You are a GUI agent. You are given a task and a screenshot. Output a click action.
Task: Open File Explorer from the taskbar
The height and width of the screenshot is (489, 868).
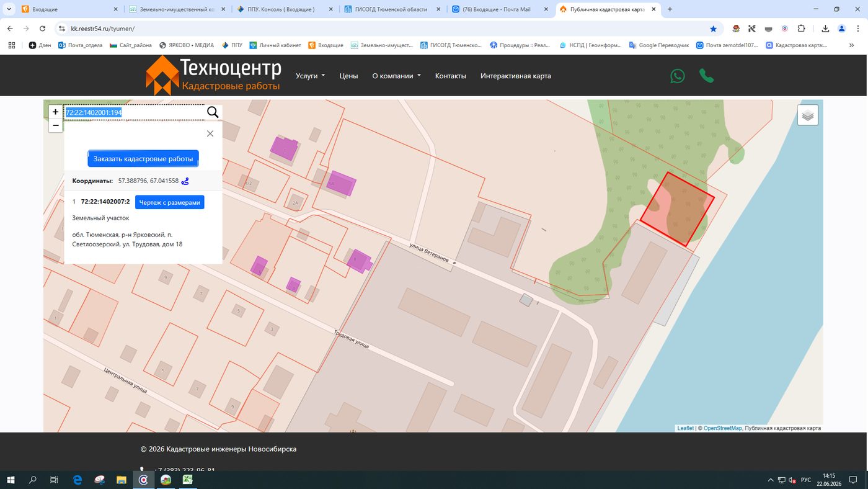coord(122,480)
